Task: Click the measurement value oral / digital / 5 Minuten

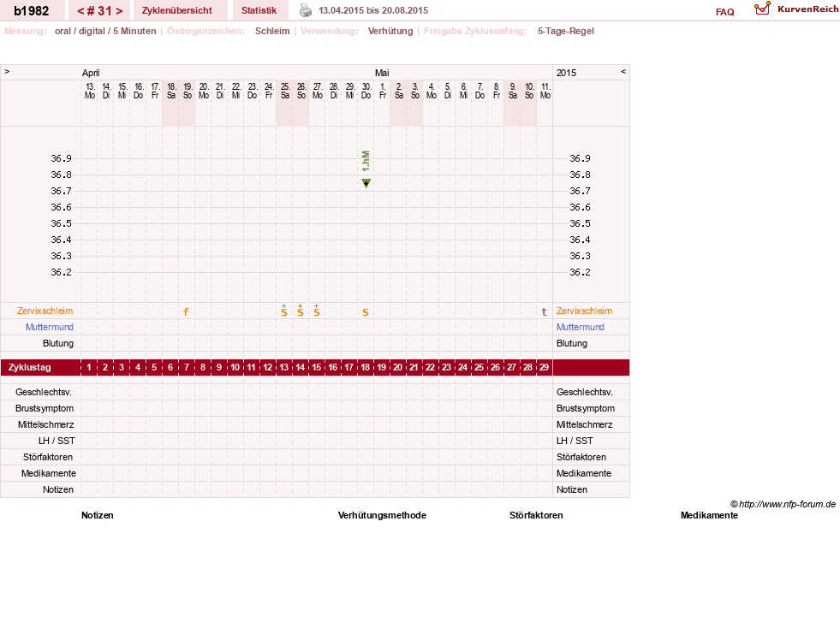Action: click(105, 31)
